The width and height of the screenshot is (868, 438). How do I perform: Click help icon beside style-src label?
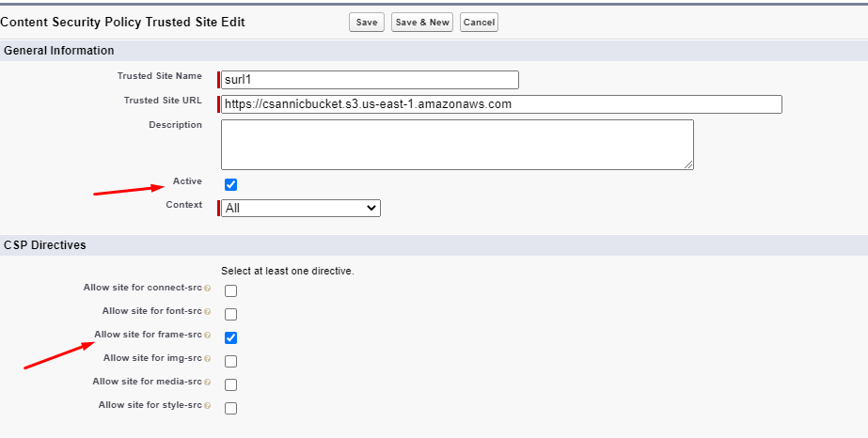point(207,406)
